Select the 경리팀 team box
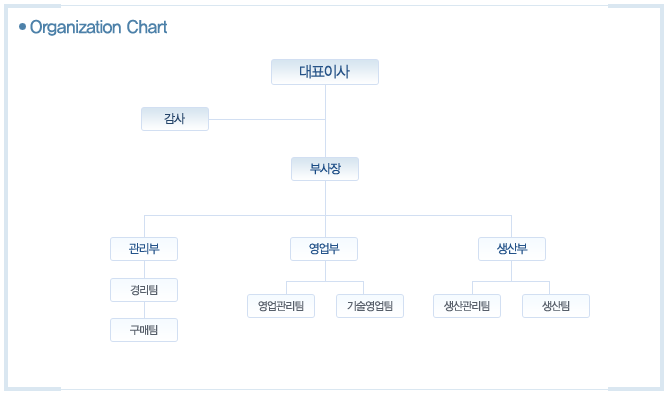This screenshot has height=396, width=669. [x=144, y=290]
